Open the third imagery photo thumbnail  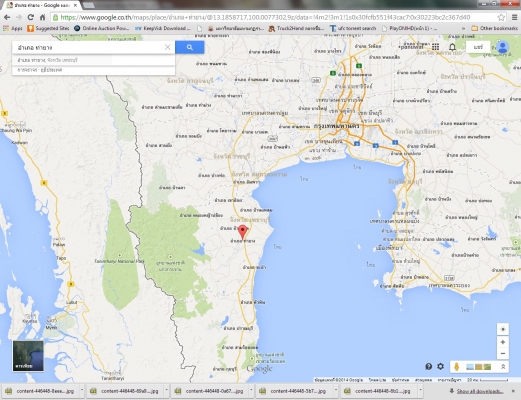click(x=487, y=367)
